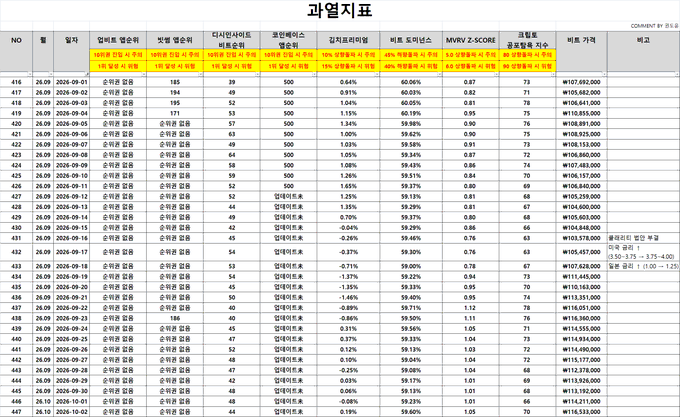This screenshot has height=417, width=680.
Task: Open the filter dropdown for 코인베이스 앱순위 column
Action: coord(314,75)
